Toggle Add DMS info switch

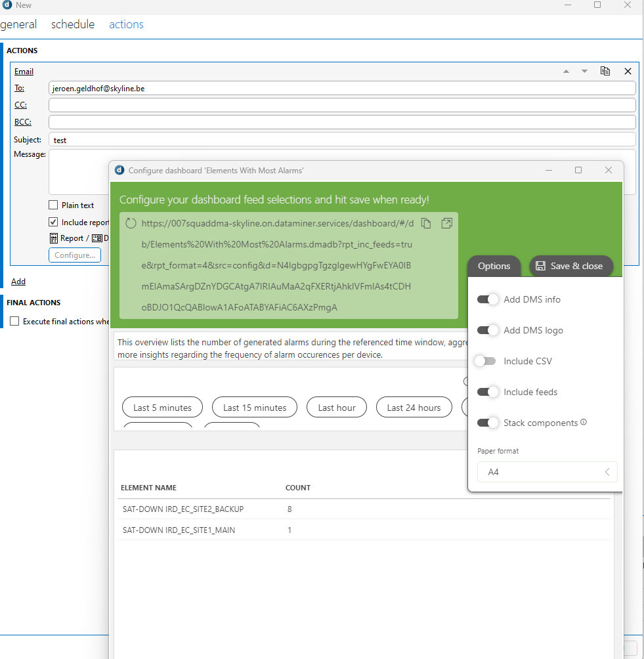pyautogui.click(x=488, y=299)
